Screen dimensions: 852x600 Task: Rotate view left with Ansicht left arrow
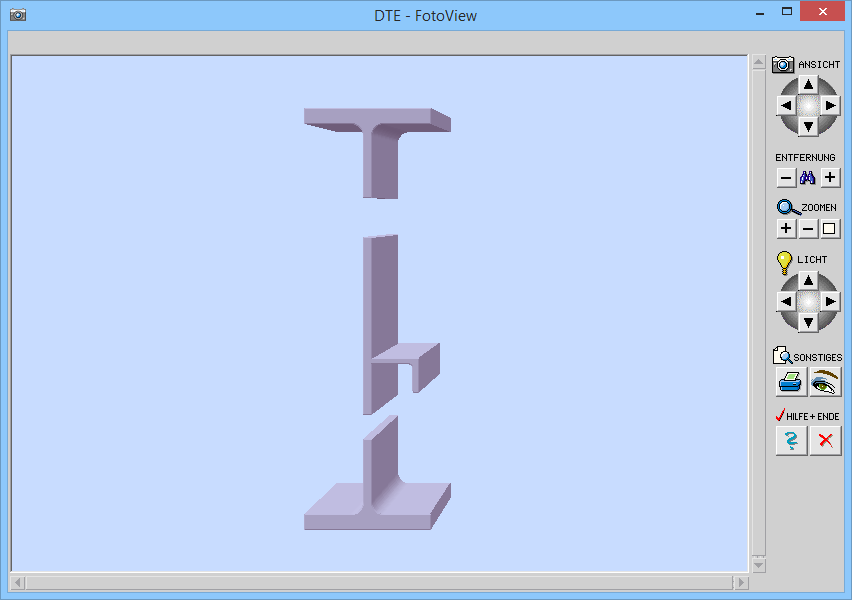tap(786, 105)
